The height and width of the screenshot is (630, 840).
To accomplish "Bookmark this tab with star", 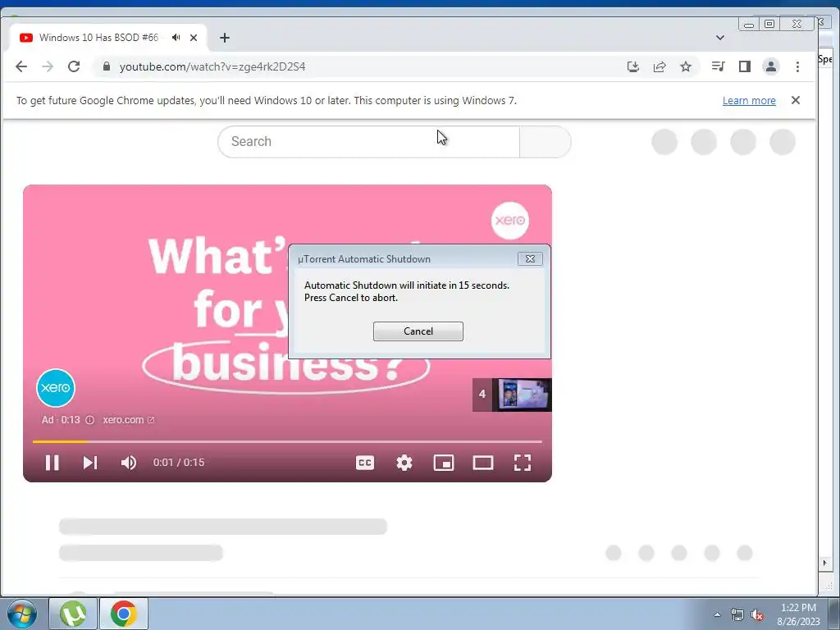I will coord(686,66).
